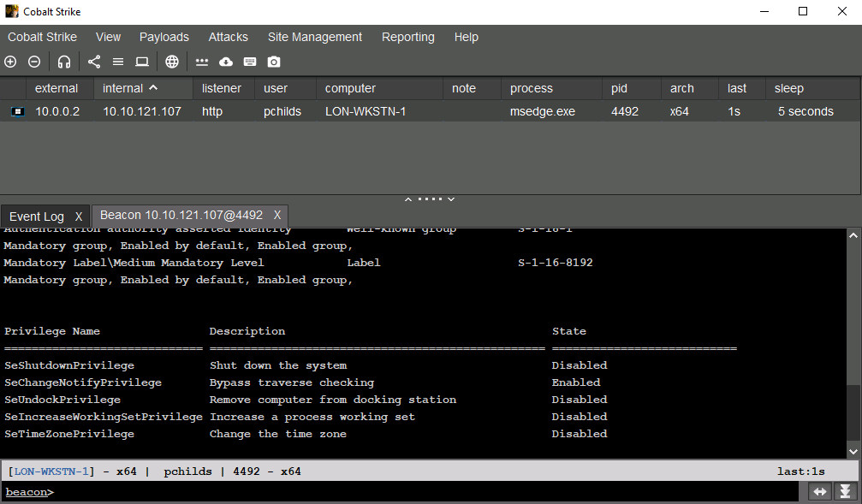The image size is (862, 504).
Task: Open listeners with the headphones icon
Action: click(x=64, y=62)
